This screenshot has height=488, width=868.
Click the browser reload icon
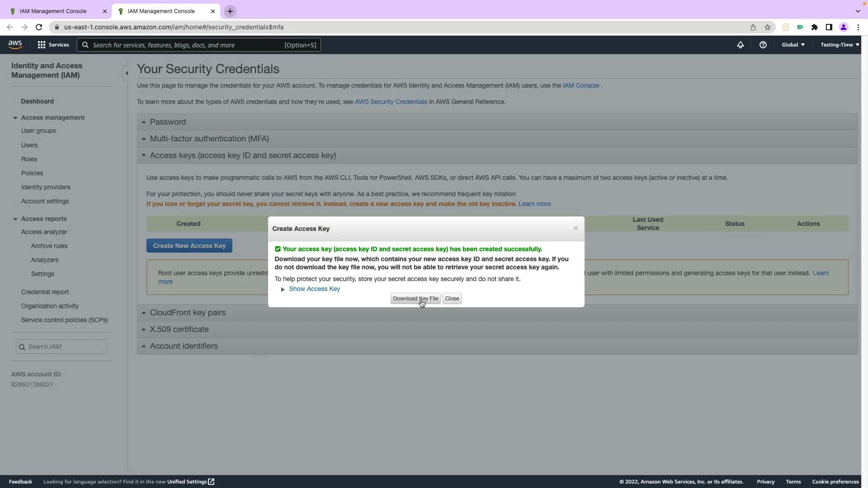39,27
